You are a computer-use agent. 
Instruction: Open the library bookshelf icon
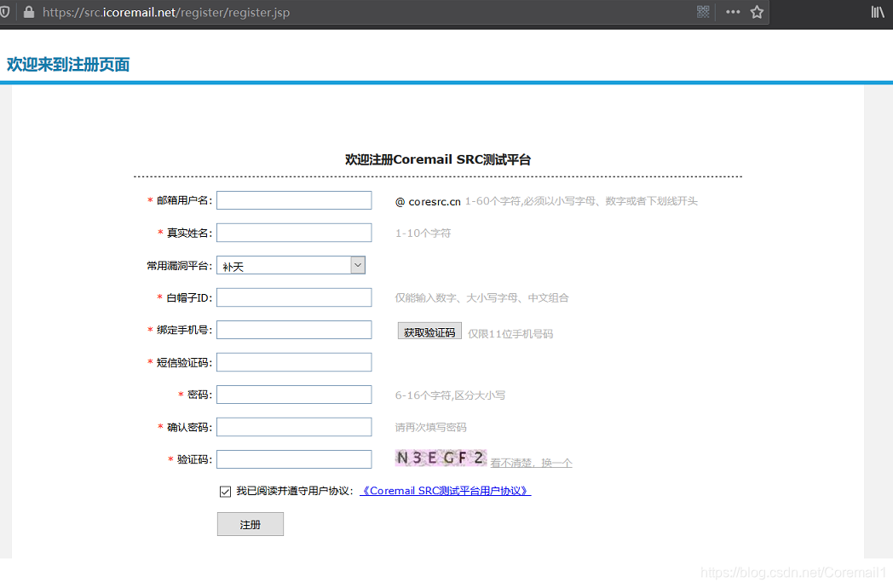click(x=878, y=11)
